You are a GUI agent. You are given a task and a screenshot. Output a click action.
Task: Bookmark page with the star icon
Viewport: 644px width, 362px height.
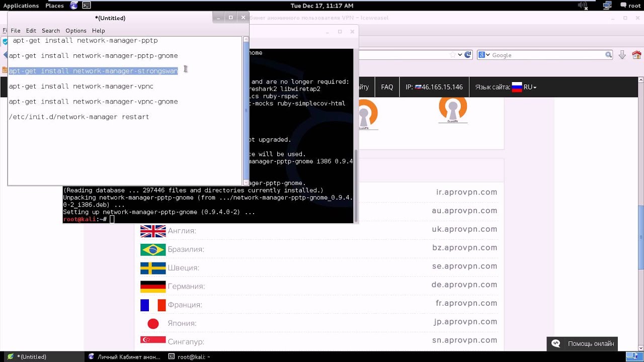click(453, 55)
